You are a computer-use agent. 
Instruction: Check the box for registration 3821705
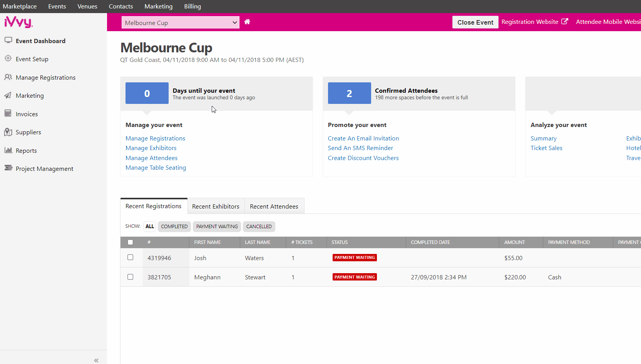pos(131,277)
